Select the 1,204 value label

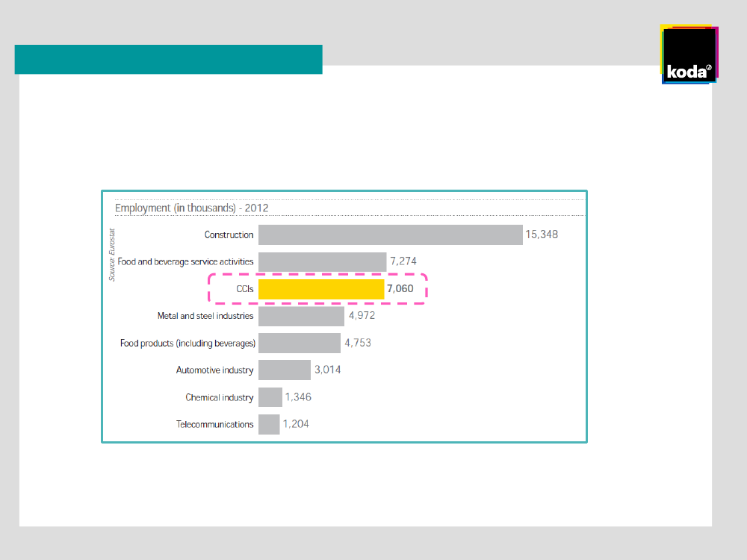(296, 424)
